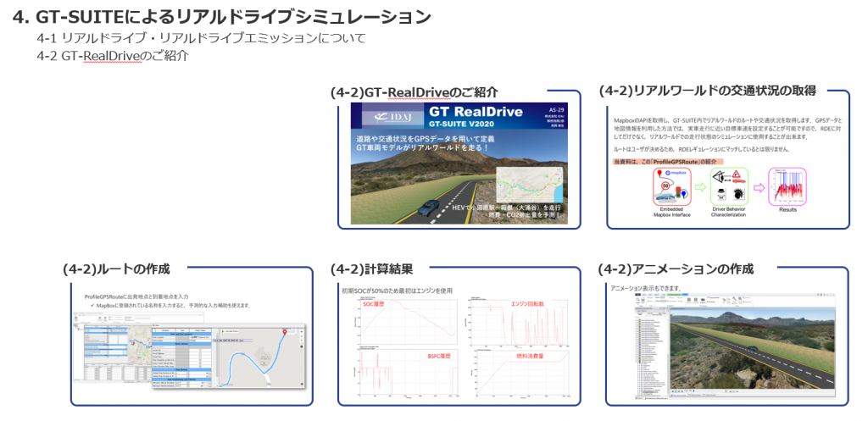Click heading (4-2)GT-RealDriveのご紹介
This screenshot has height=421, width=868.
(414, 93)
